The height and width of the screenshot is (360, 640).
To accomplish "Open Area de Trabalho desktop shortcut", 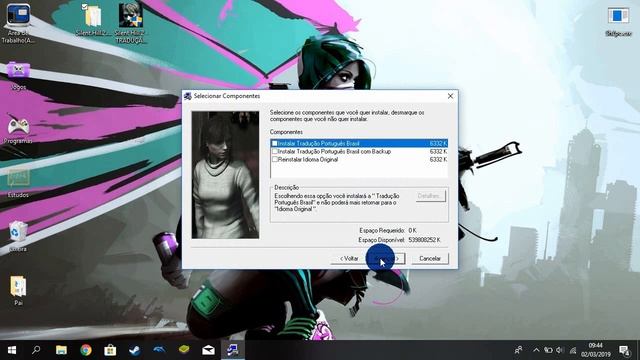I will pyautogui.click(x=18, y=23).
